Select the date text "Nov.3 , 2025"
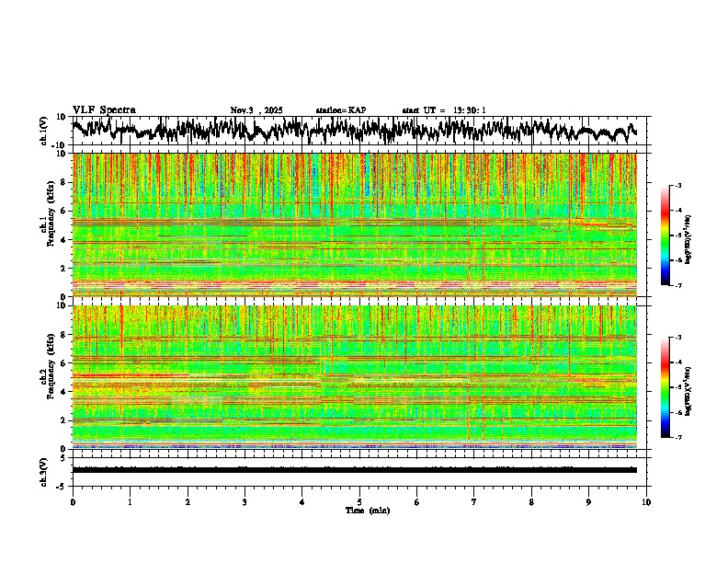 pyautogui.click(x=256, y=110)
